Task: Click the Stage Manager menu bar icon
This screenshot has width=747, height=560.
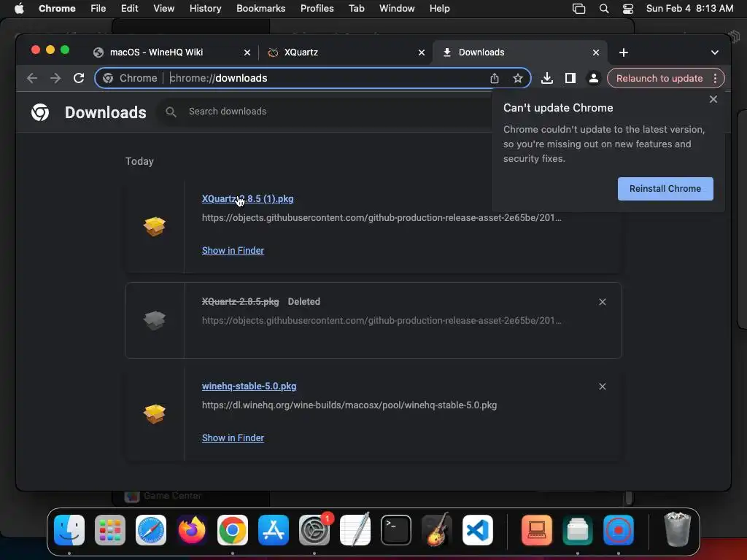Action: pos(578,9)
